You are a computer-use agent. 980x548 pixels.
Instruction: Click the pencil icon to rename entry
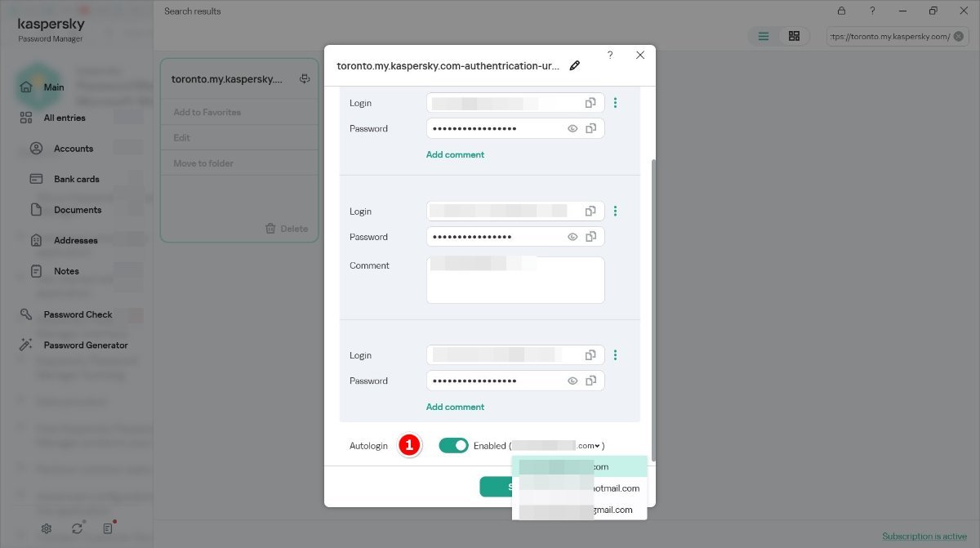click(x=575, y=65)
